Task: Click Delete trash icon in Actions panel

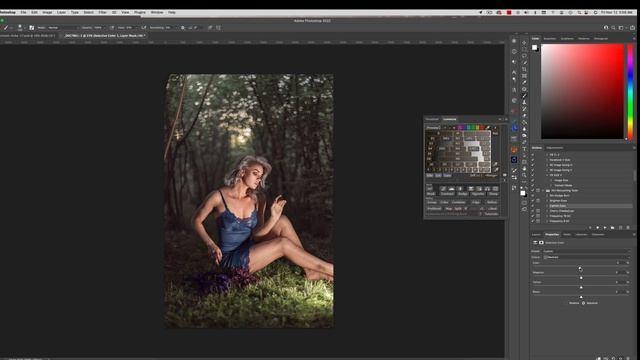Action: [628, 227]
